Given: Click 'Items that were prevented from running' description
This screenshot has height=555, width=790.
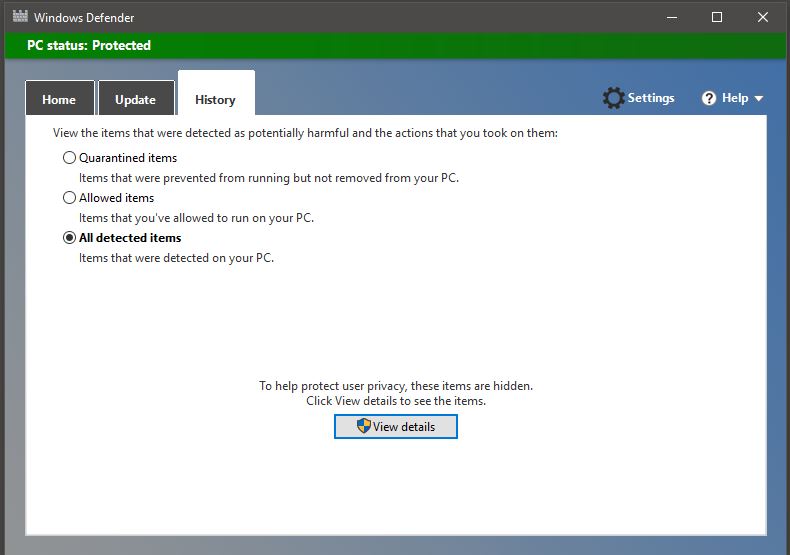Looking at the screenshot, I should point(269,178).
